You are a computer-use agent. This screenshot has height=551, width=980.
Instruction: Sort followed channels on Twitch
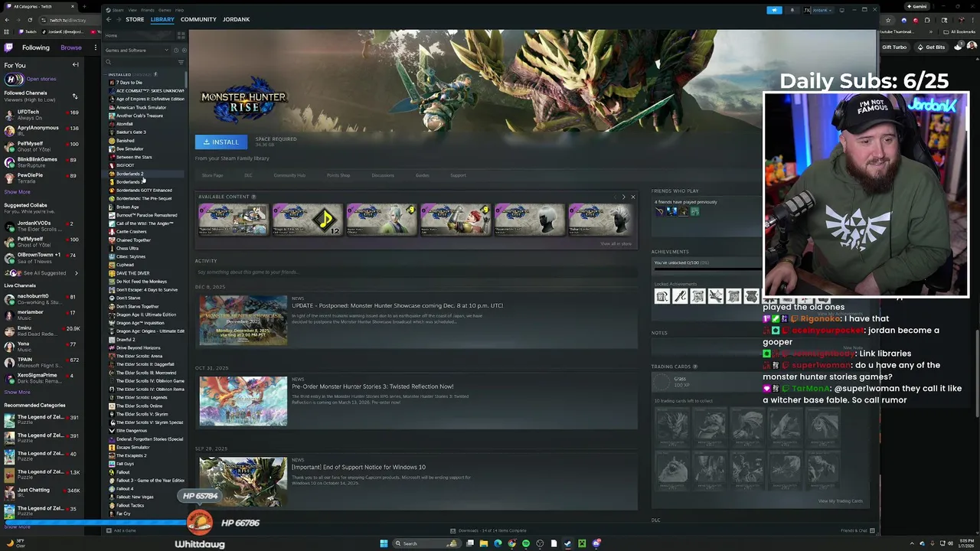tap(75, 96)
